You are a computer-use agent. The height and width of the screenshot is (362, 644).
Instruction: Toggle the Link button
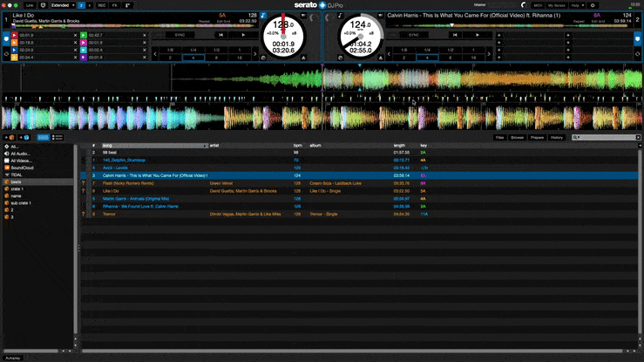[30, 5]
